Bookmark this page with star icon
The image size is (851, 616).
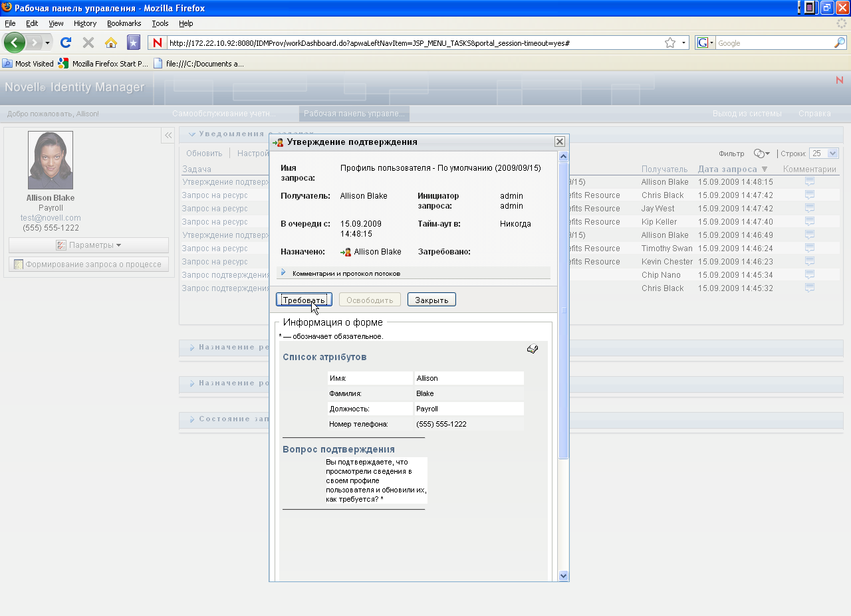coord(669,43)
